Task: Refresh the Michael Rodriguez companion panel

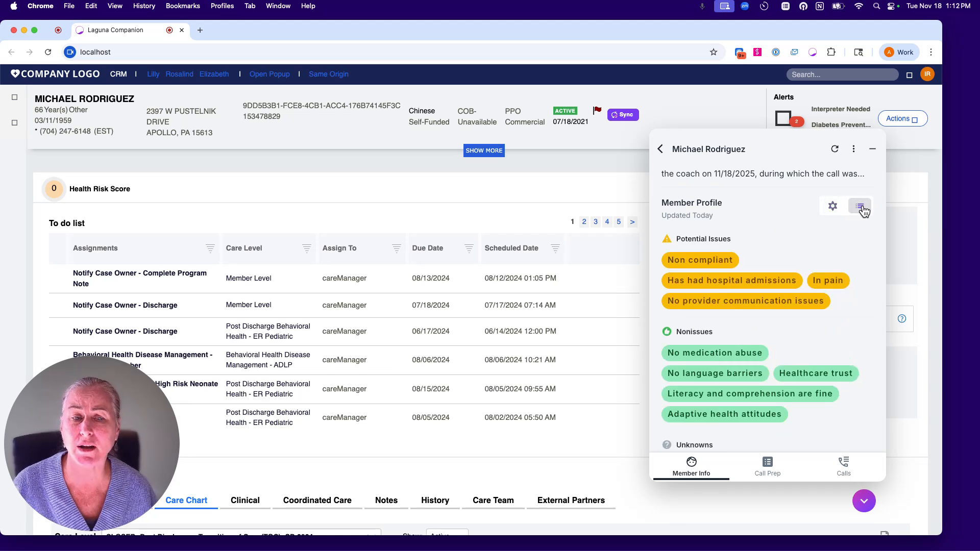Action: 835,148
